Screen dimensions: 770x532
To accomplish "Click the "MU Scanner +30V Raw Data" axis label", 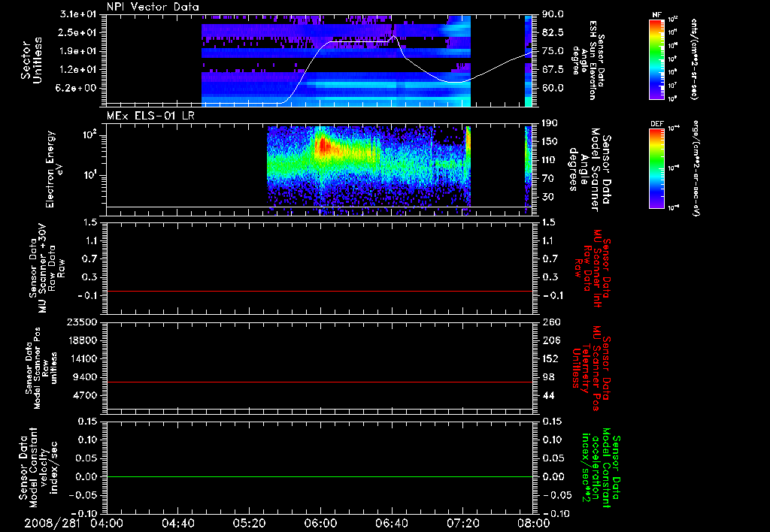I will point(46,269).
